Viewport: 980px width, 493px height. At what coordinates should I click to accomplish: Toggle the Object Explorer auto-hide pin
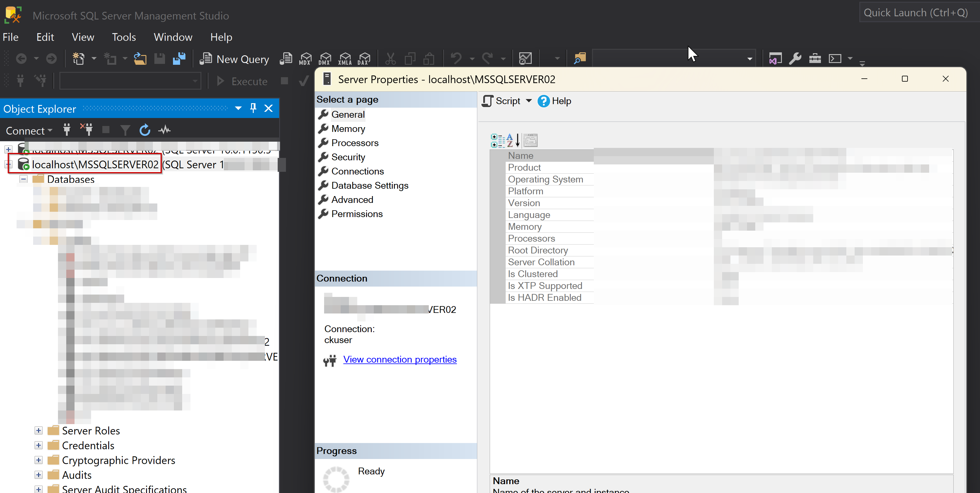tap(253, 109)
